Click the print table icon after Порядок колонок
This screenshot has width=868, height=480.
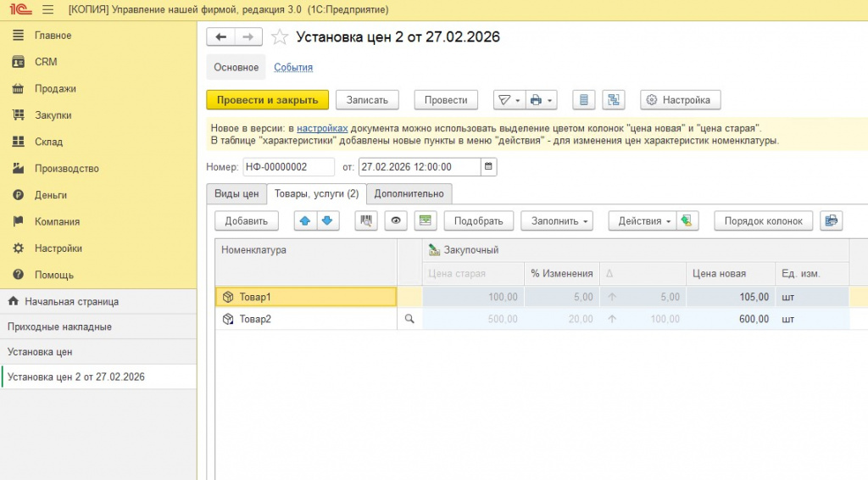pyautogui.click(x=831, y=220)
